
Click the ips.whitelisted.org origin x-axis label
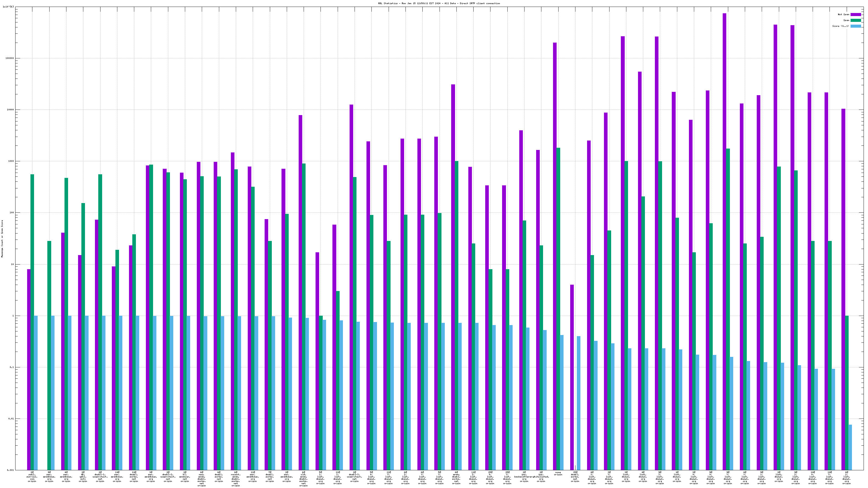(x=541, y=477)
